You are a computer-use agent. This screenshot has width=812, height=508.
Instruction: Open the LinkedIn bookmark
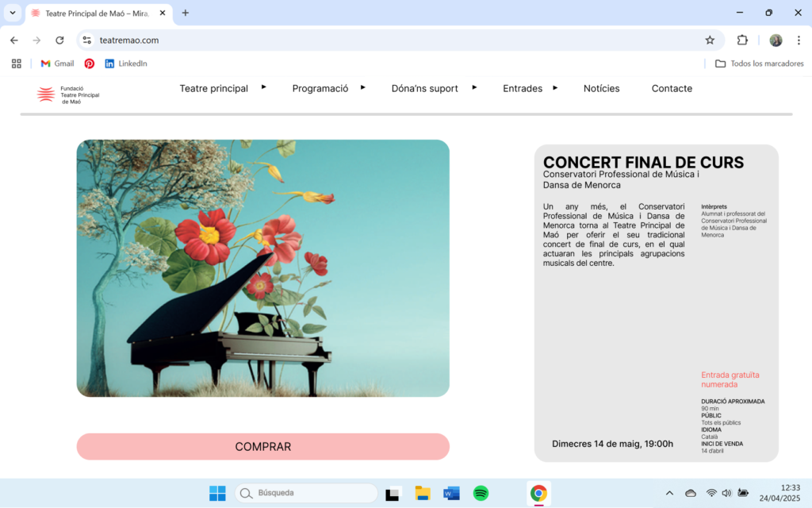(126, 63)
